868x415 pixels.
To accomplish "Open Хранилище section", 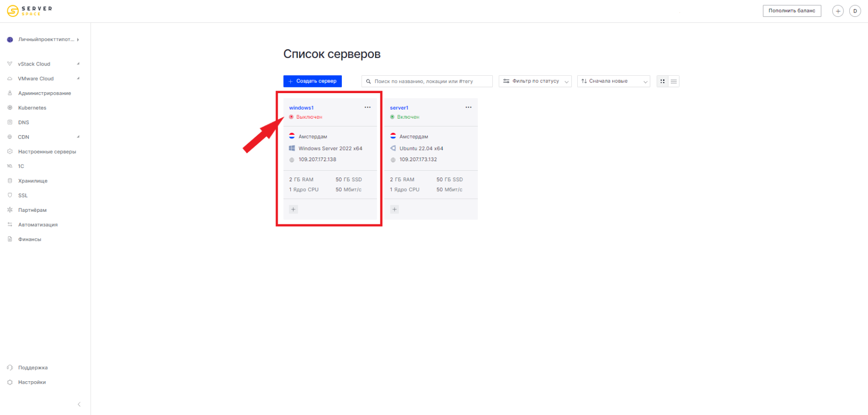I will 33,181.
